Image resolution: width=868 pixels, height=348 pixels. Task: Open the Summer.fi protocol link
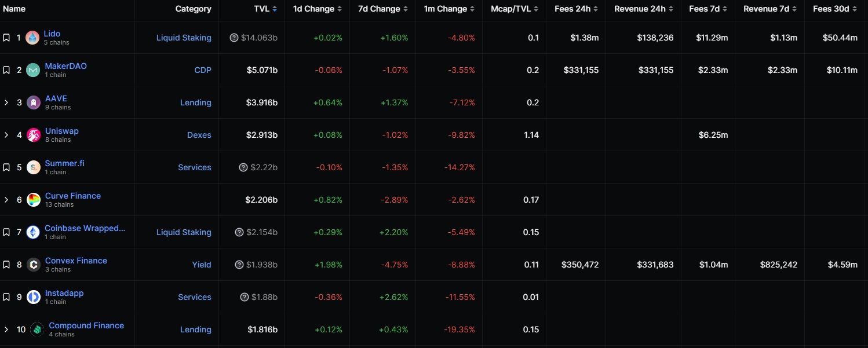click(x=64, y=163)
